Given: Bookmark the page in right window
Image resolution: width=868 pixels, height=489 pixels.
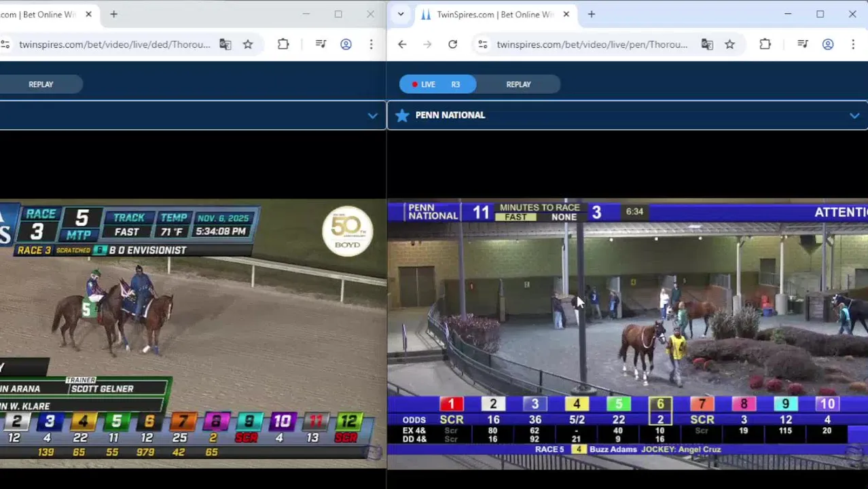Looking at the screenshot, I should (x=729, y=45).
